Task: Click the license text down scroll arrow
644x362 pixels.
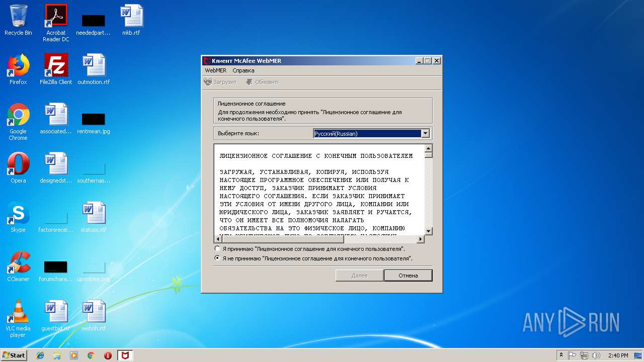Action: tap(429, 231)
